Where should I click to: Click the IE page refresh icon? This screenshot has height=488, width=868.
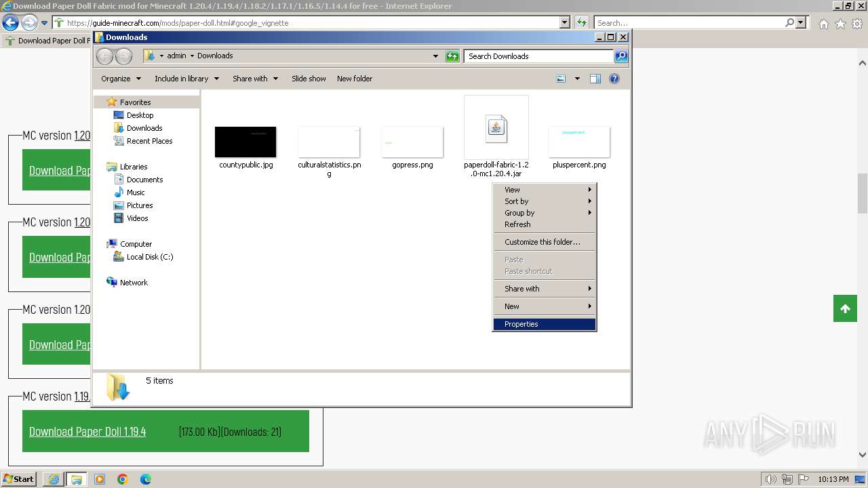pyautogui.click(x=582, y=22)
